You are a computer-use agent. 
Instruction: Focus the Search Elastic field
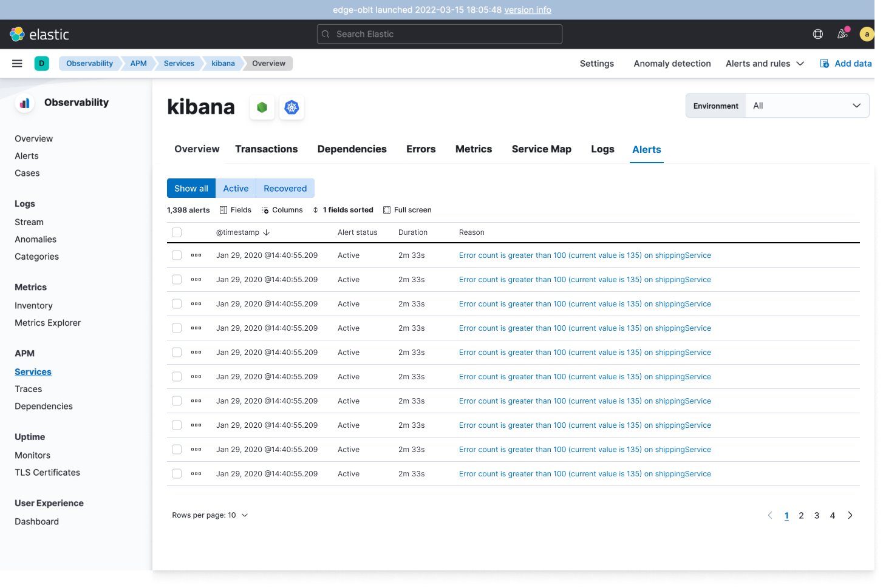click(x=440, y=34)
